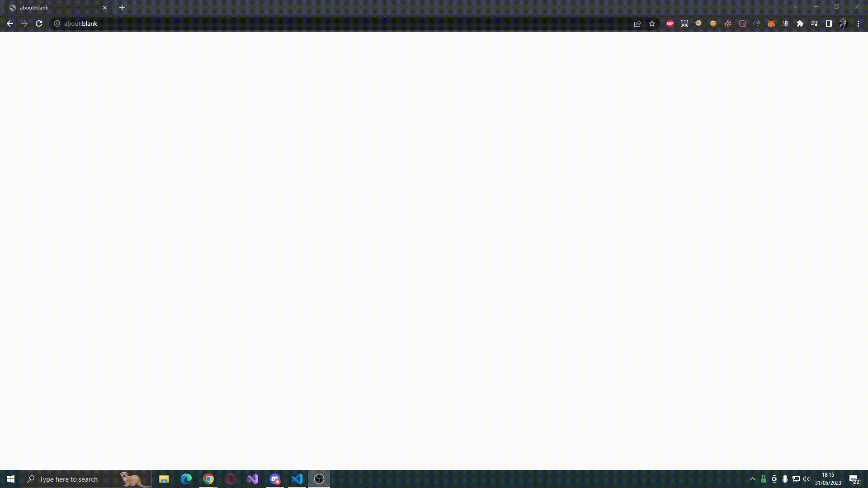Enable the browser profile icon
Viewport: 868px width, 488px height.
(843, 23)
